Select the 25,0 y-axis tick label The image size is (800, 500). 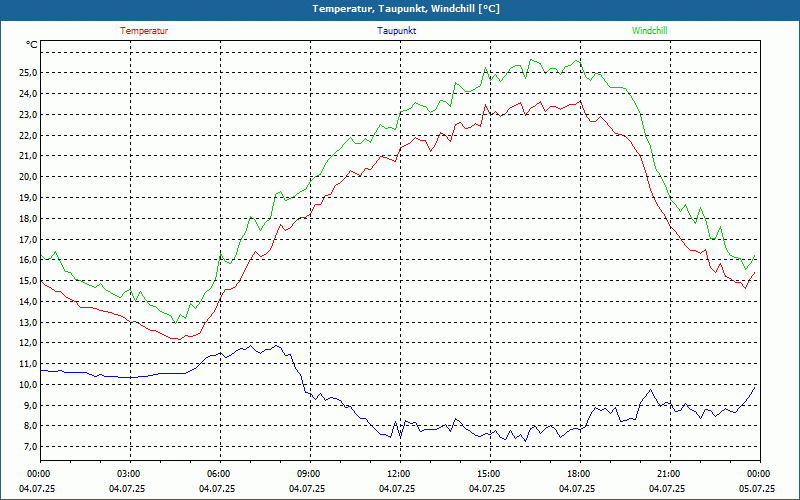[x=27, y=73]
